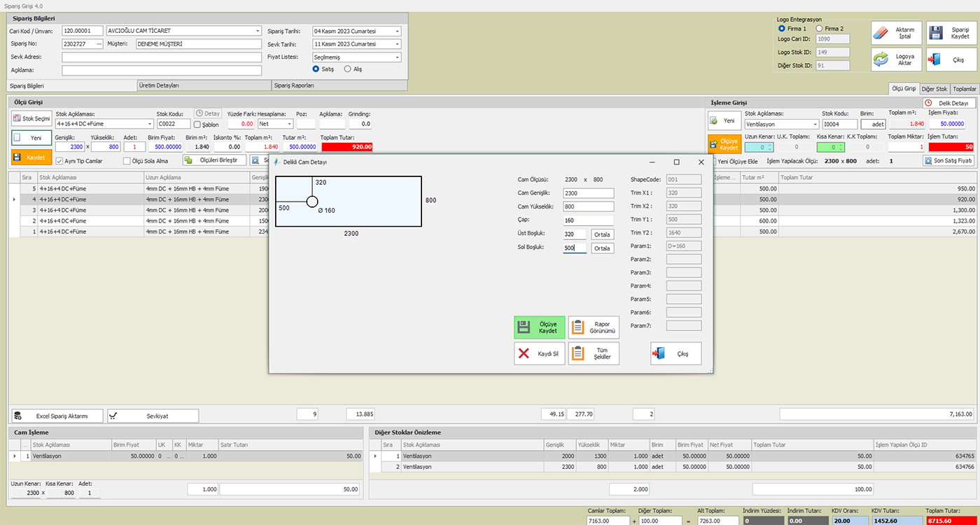Exit via Çıkış beside Logoya Aktar
Viewport: 980px width, 525px height.
[951, 59]
